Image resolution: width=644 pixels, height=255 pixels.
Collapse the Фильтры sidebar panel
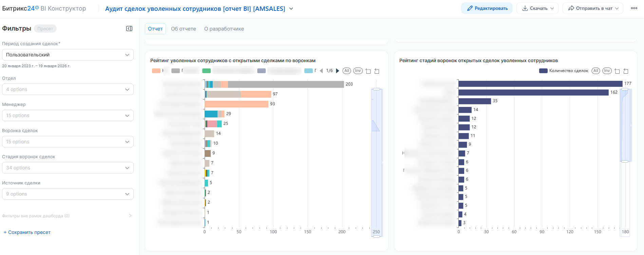(129, 29)
